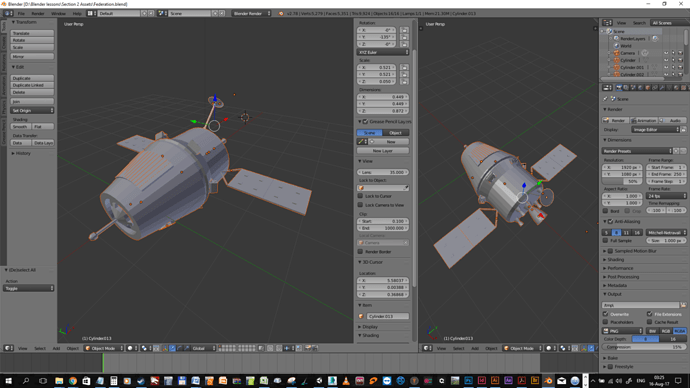The width and height of the screenshot is (690, 388).
Task: Open the XYZ Euler rotation mode dropdown
Action: [x=383, y=52]
